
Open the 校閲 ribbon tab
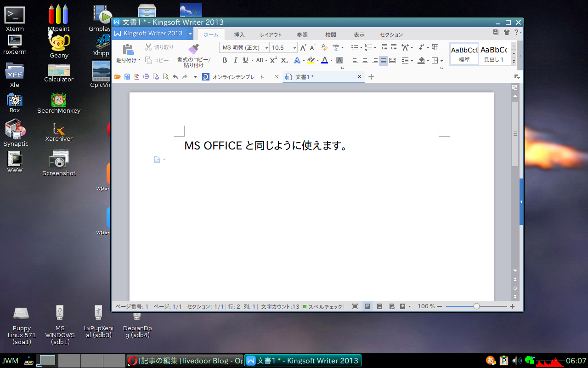(331, 34)
